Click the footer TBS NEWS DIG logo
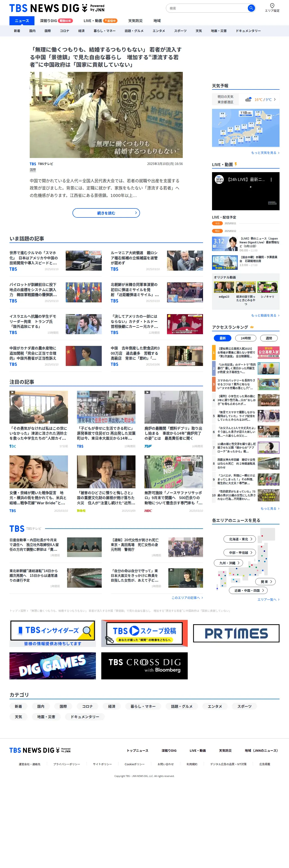289x868 pixels. [40, 750]
